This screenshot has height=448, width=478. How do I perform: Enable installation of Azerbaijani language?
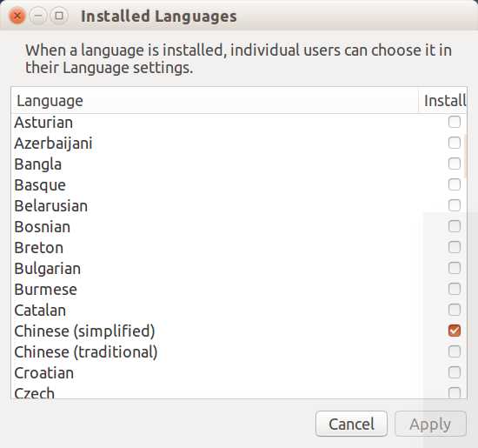click(x=455, y=143)
